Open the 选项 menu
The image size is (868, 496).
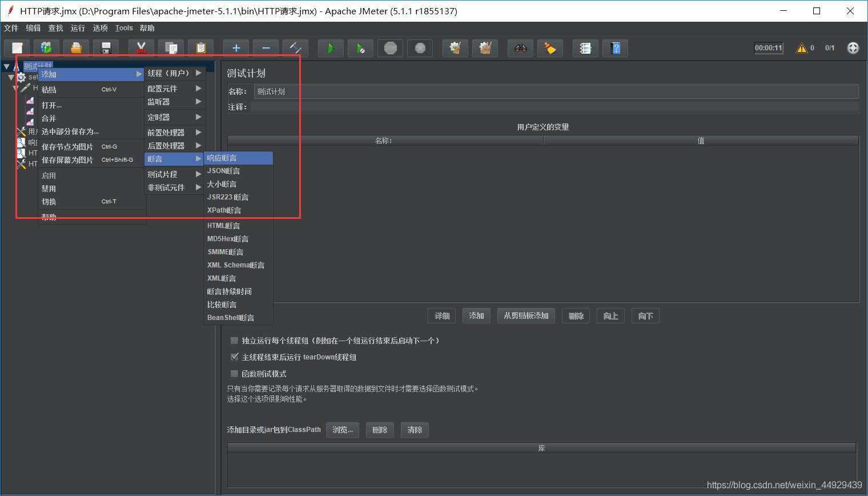(100, 28)
